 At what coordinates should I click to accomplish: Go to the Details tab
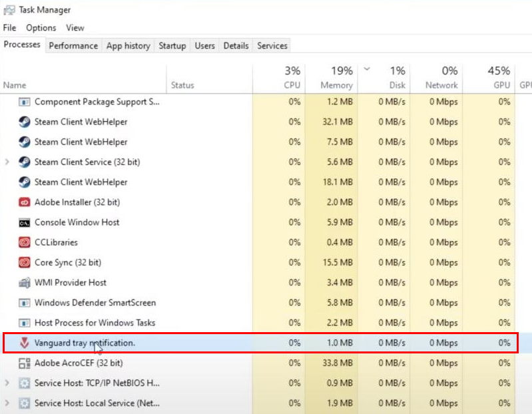(236, 46)
